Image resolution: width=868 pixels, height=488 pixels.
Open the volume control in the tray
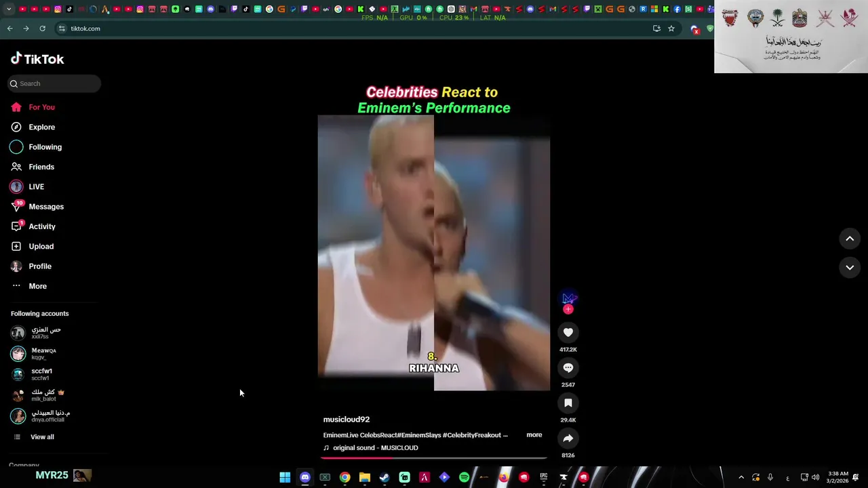click(x=815, y=477)
